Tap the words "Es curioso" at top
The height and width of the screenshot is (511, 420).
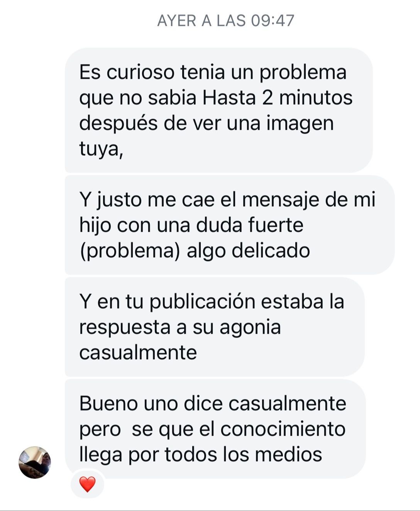click(127, 72)
